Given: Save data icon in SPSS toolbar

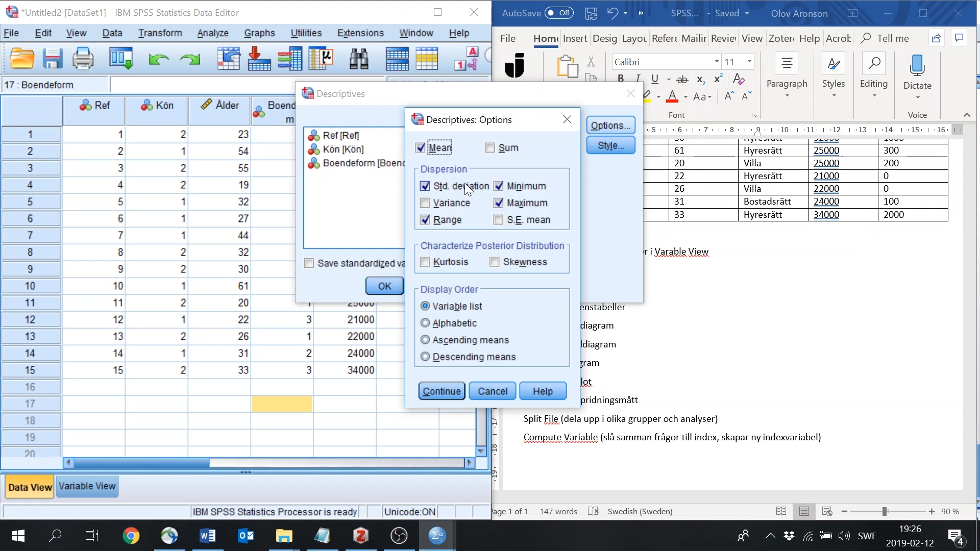Looking at the screenshot, I should pos(52,59).
